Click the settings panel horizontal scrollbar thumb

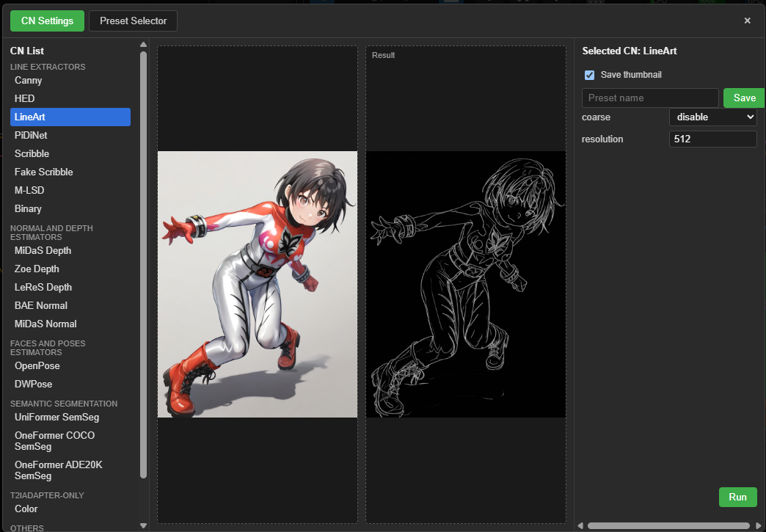point(668,525)
